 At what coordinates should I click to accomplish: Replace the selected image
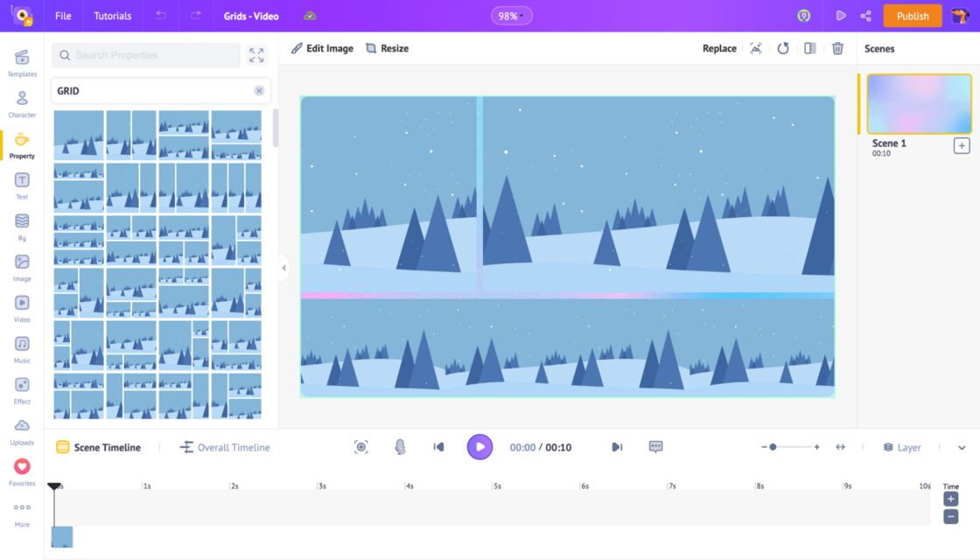tap(718, 48)
